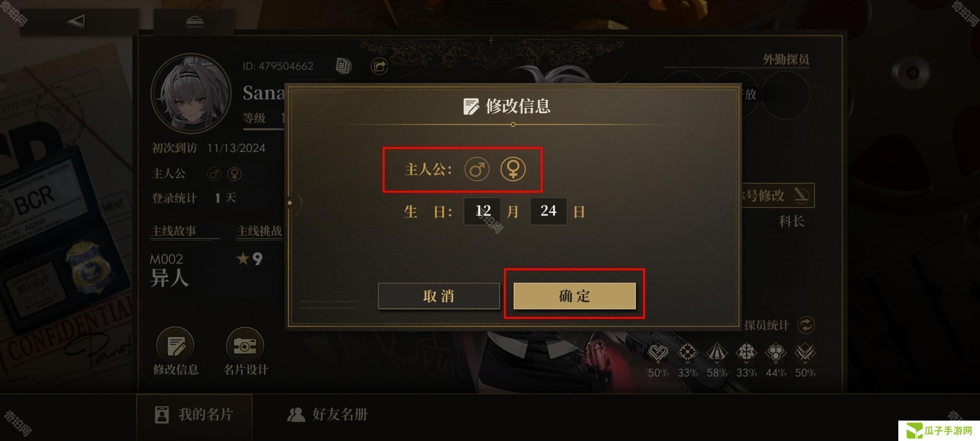Share the profile using the share arrow icon
The image size is (980, 441).
point(379,66)
